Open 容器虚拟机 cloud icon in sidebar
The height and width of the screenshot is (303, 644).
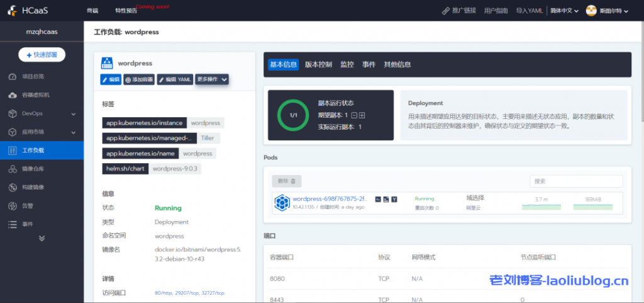point(12,95)
